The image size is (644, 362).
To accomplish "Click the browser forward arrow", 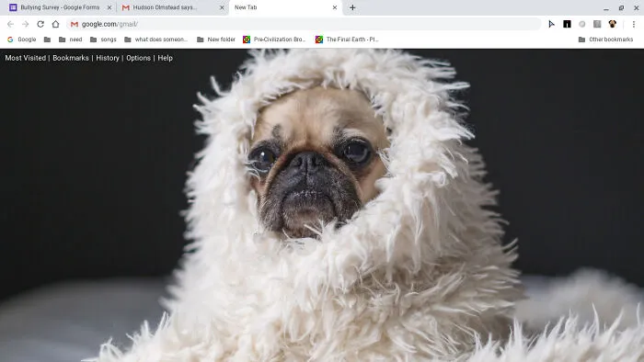I will (x=25, y=24).
